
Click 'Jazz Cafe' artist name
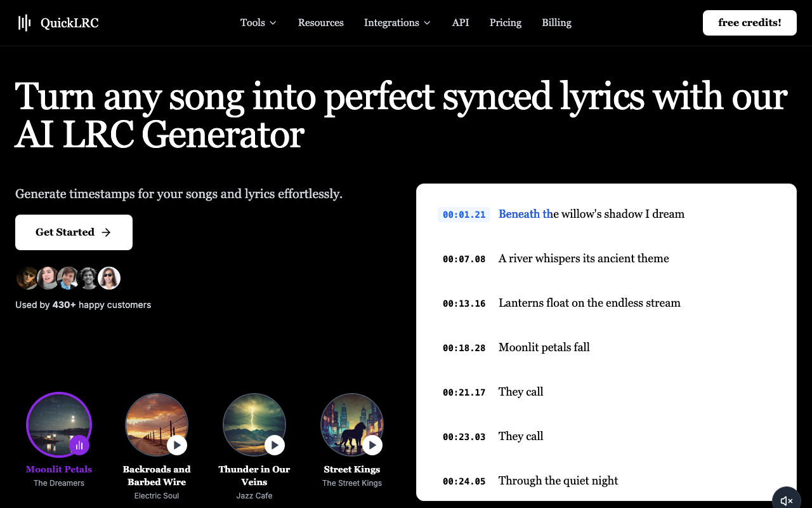254,496
